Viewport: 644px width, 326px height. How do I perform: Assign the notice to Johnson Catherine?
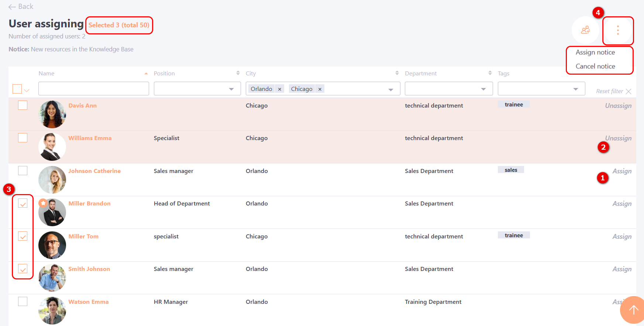[x=621, y=171]
